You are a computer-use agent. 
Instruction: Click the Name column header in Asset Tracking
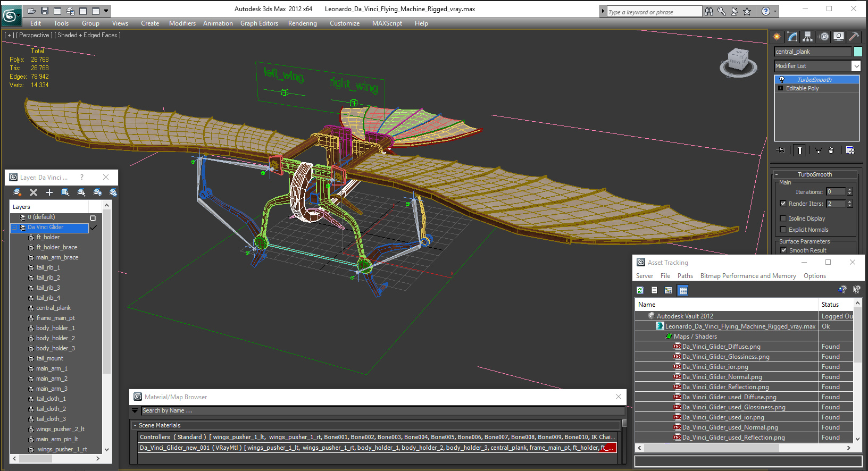click(727, 305)
